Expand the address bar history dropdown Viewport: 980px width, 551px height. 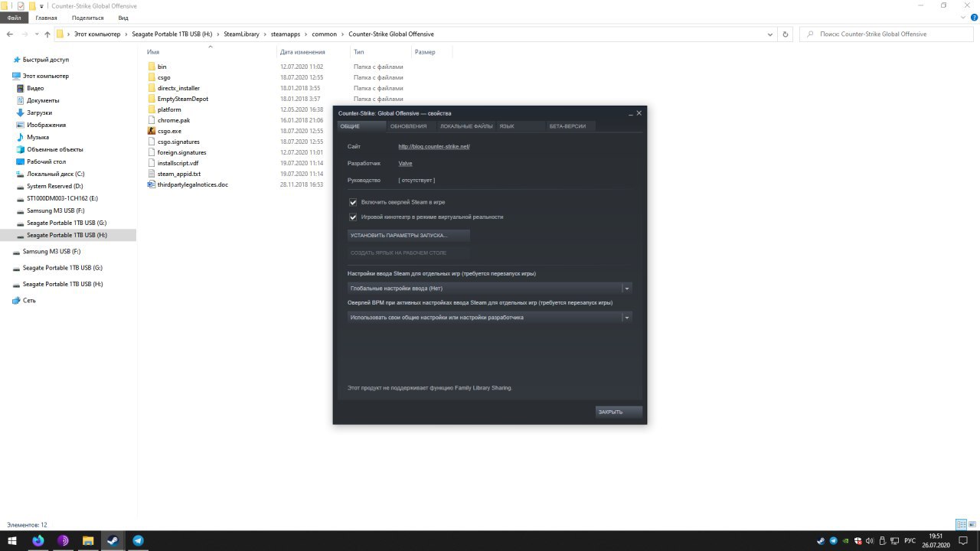[771, 34]
